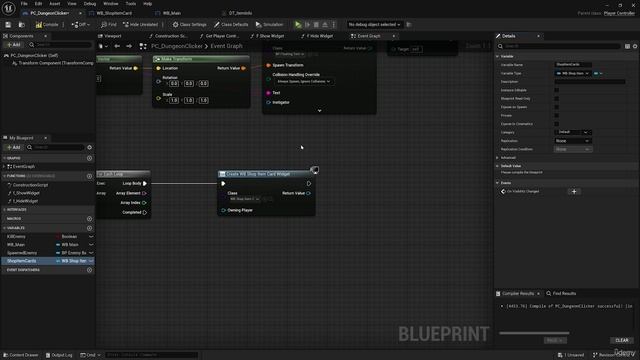Screen dimensions: 640x360
Task: Open Class Settings
Action: [189, 24]
